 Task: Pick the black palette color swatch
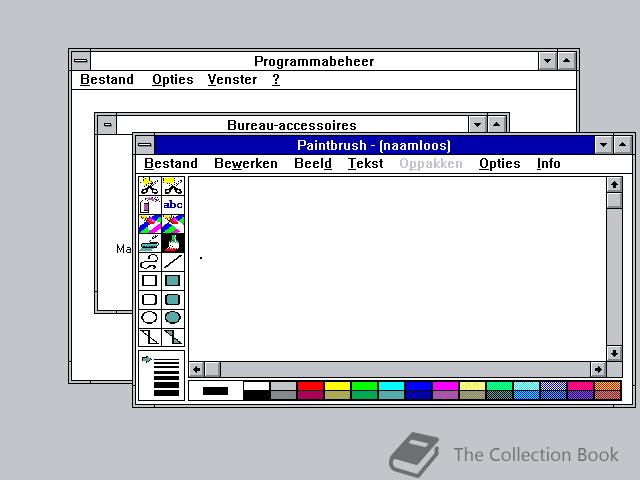(257, 395)
